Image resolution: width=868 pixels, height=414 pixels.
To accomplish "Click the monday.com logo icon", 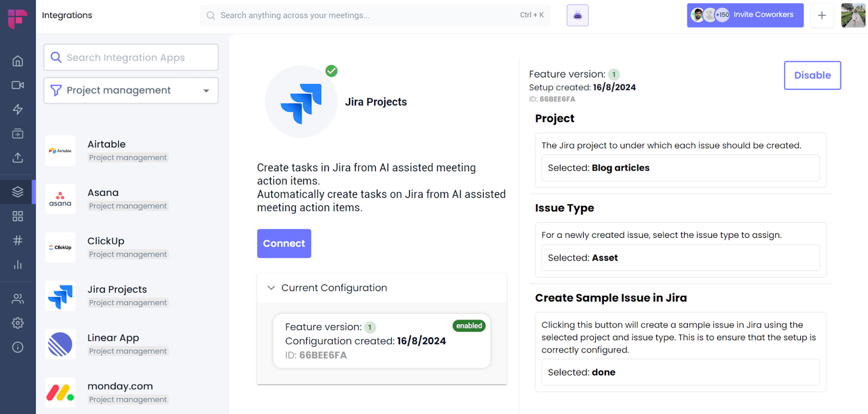I will click(x=60, y=392).
